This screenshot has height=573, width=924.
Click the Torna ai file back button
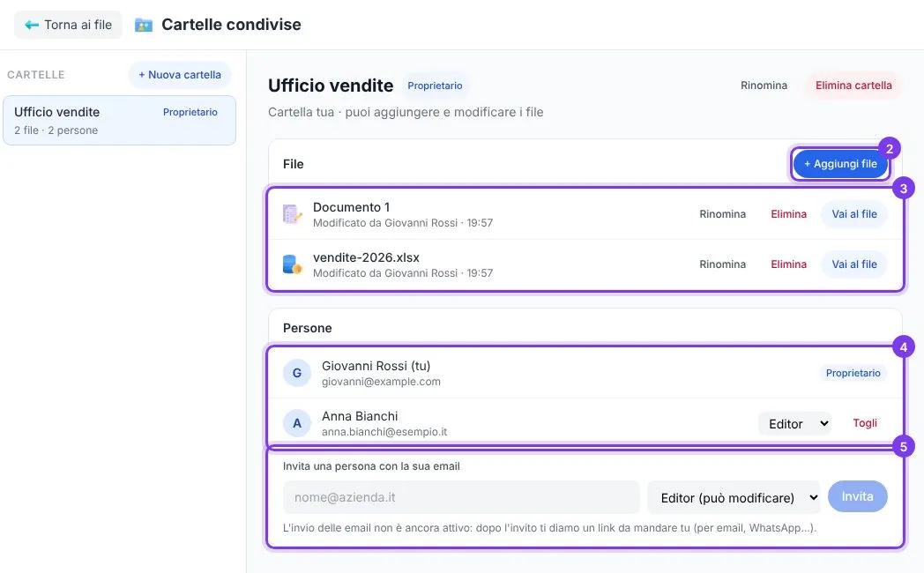68,25
